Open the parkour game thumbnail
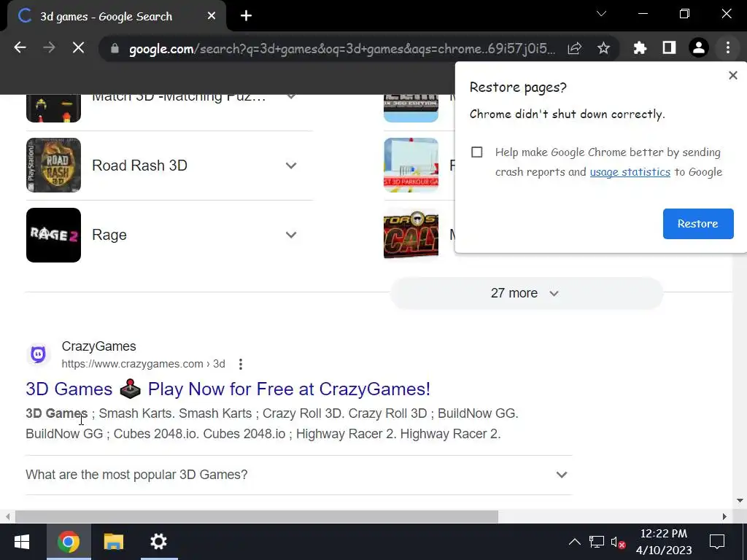This screenshot has height=560, width=747. pyautogui.click(x=411, y=166)
